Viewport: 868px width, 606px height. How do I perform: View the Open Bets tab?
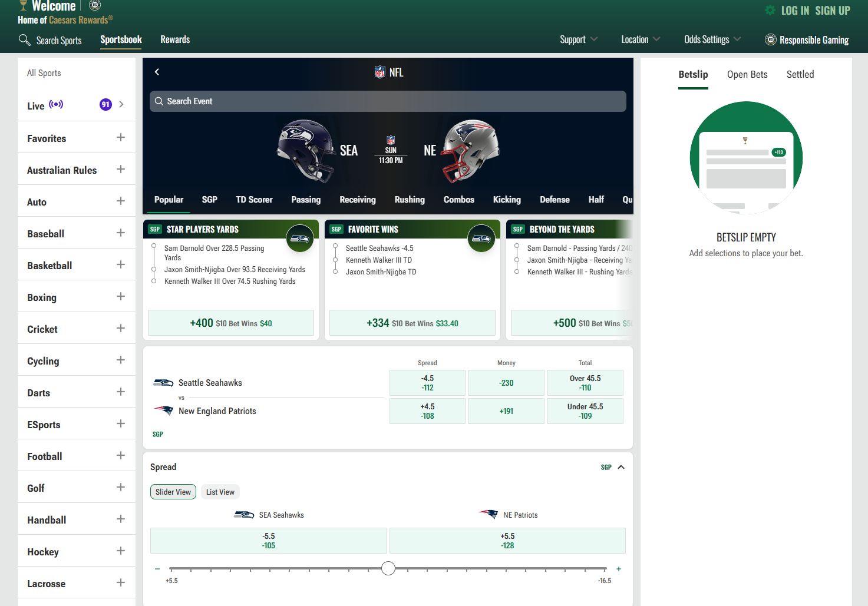click(x=747, y=74)
